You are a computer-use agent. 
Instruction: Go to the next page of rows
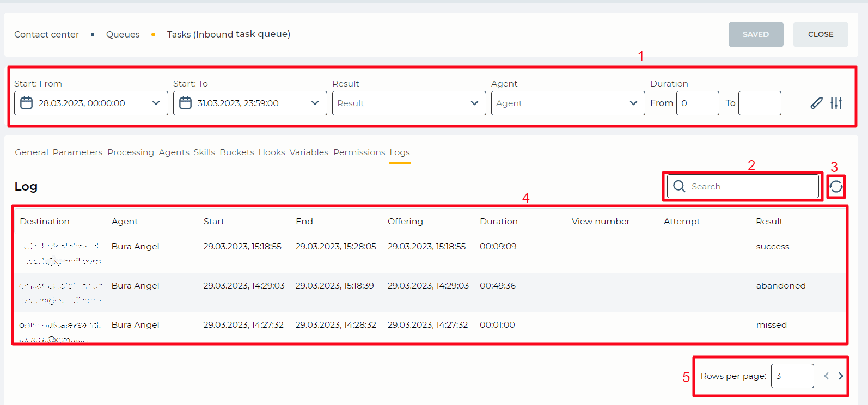coord(841,376)
